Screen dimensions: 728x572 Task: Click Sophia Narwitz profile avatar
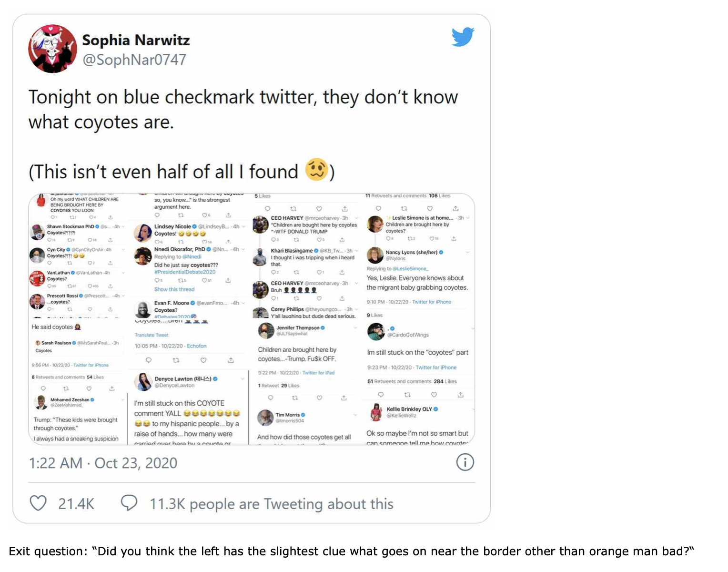pyautogui.click(x=52, y=49)
